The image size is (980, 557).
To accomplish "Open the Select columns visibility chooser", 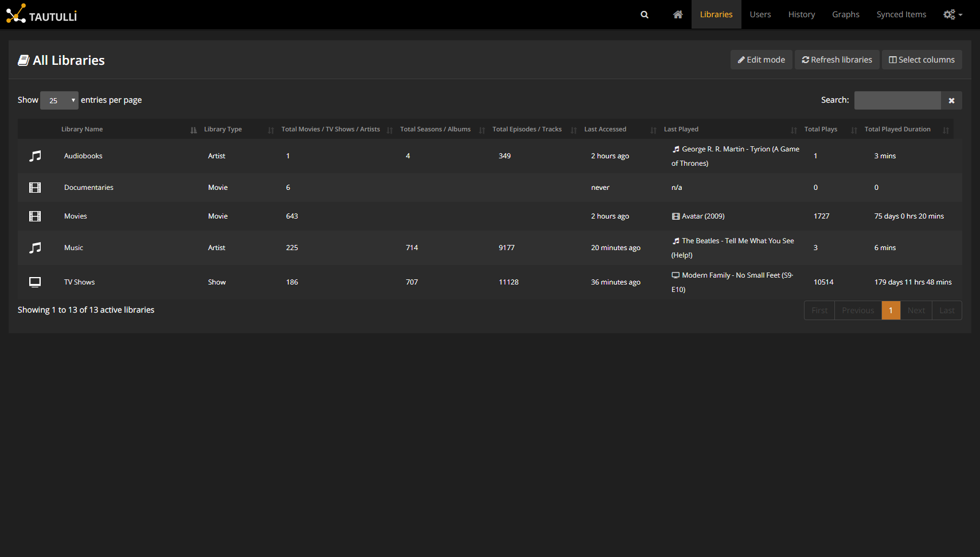I will (x=922, y=60).
